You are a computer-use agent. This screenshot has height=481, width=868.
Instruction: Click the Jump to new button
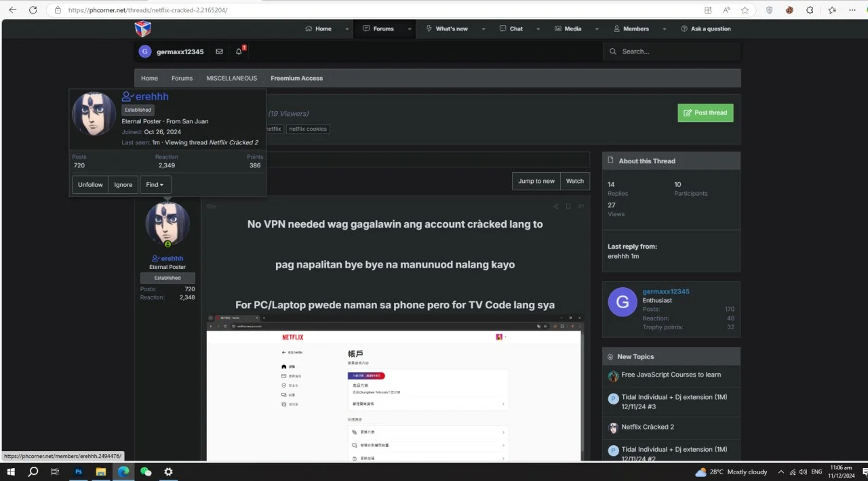tap(536, 181)
